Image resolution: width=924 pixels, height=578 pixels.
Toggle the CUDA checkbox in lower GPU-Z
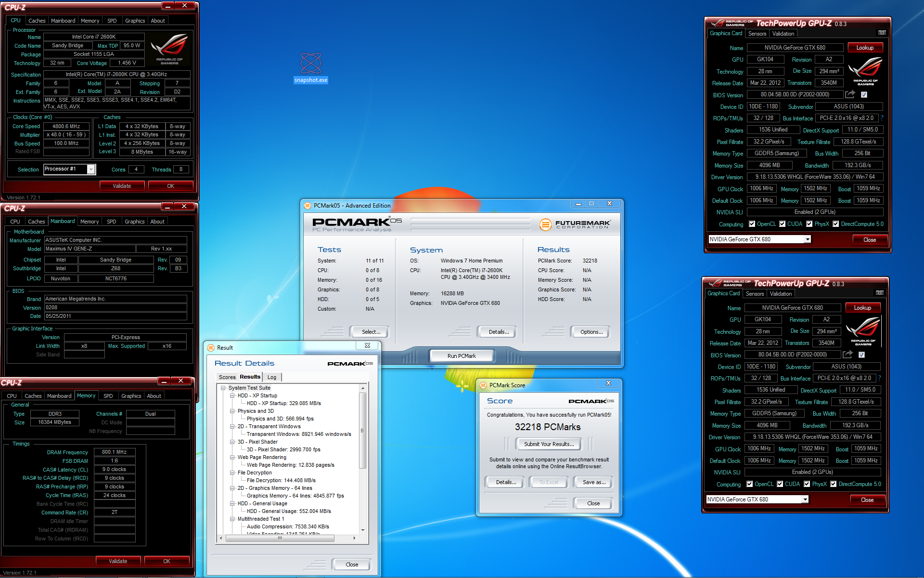click(x=780, y=484)
